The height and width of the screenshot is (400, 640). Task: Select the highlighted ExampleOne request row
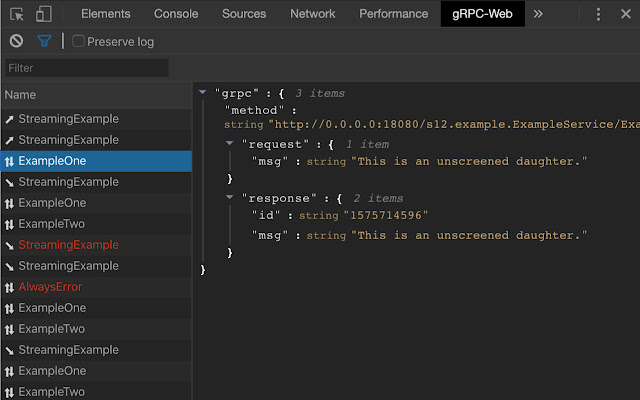96,161
